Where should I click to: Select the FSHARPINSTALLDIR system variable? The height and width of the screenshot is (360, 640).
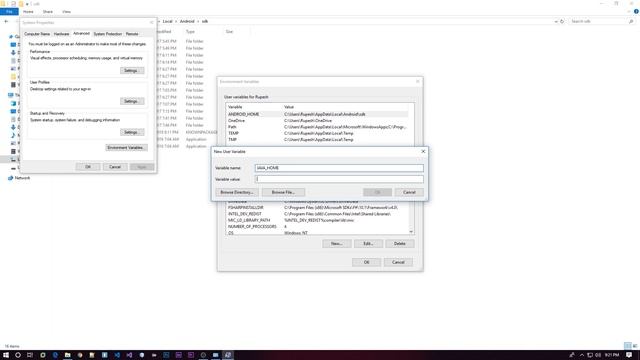coord(317,207)
